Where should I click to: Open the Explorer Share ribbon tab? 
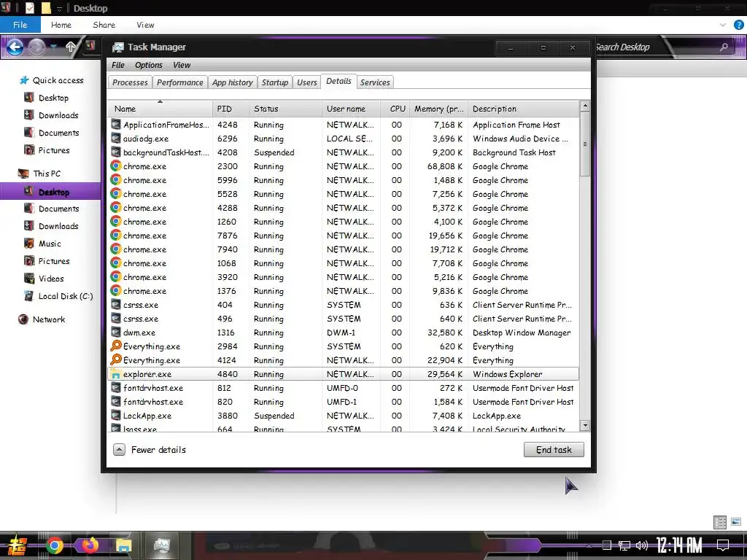104,25
